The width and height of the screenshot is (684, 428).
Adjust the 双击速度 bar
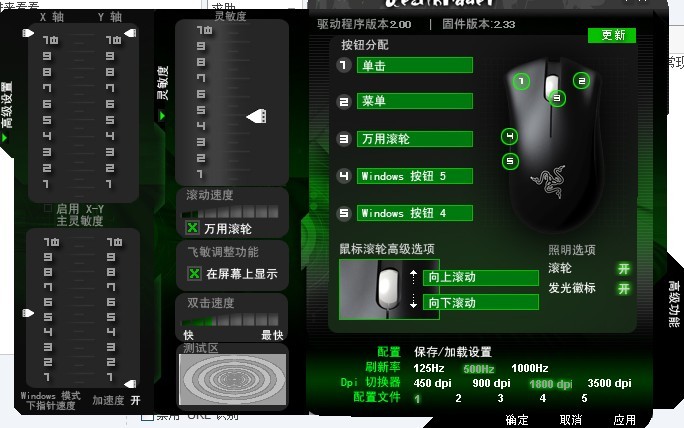pos(230,320)
